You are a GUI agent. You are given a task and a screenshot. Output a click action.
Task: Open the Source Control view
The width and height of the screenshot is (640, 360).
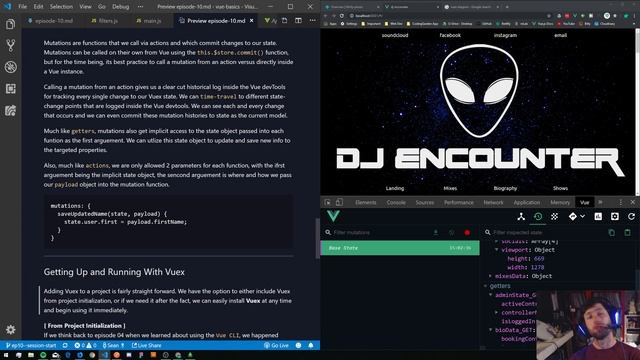click(x=11, y=45)
